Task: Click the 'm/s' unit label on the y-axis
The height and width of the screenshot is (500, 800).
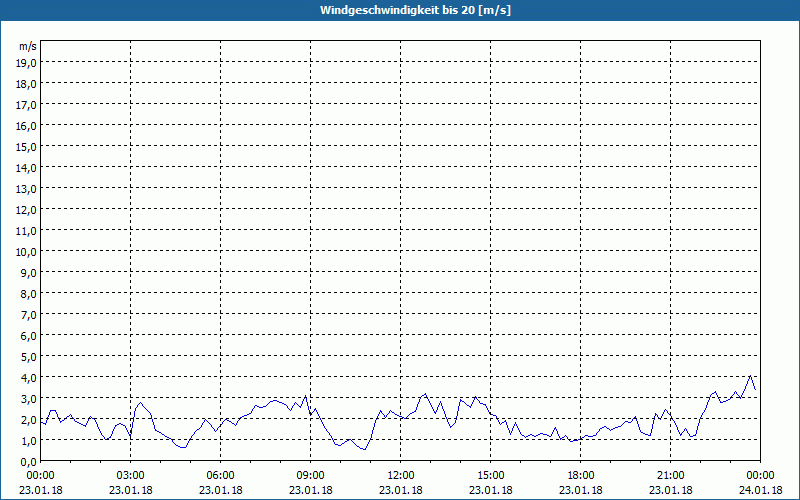Action: pyautogui.click(x=28, y=46)
